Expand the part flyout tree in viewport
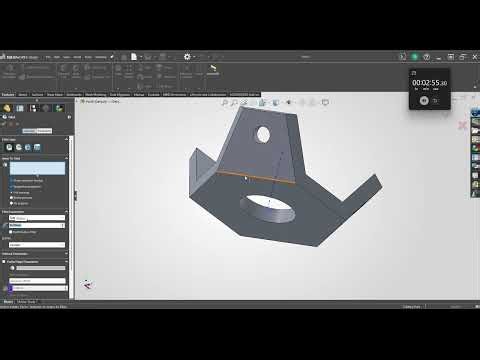 tap(77, 101)
